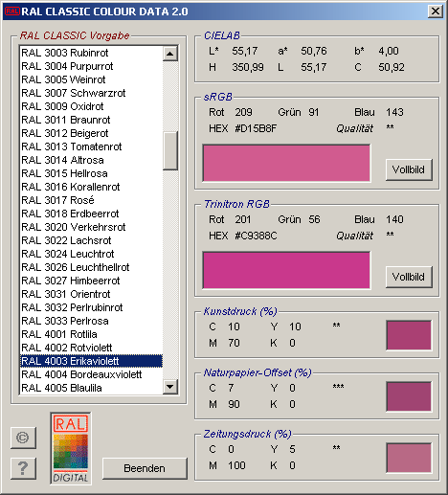Click the sRGB colour preview swatch
This screenshot has width=448, height=495.
tap(286, 163)
